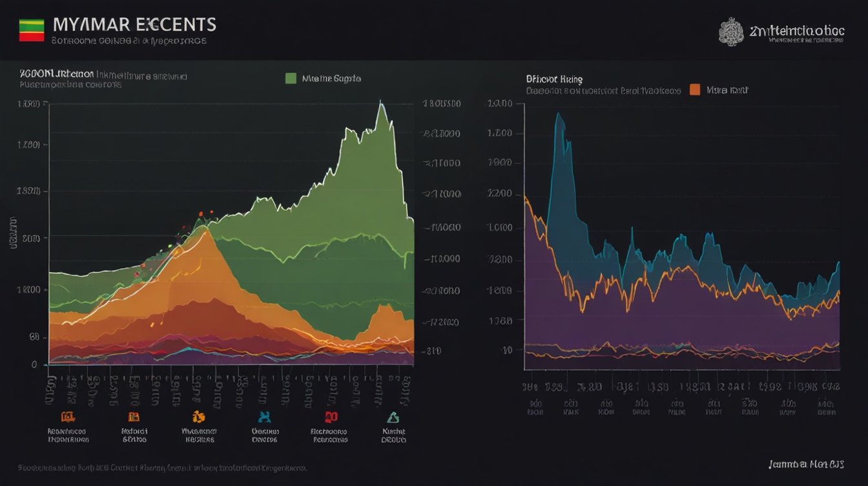Screen dimensions: 868x486
Task: Select the yellow-orange blob icon below chart
Action: coord(199,417)
